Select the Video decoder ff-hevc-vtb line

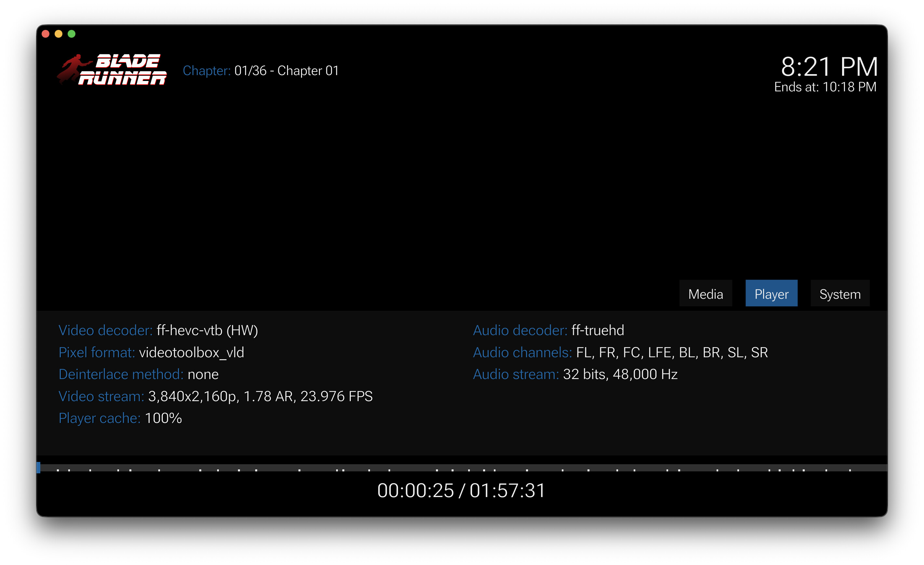click(x=158, y=330)
